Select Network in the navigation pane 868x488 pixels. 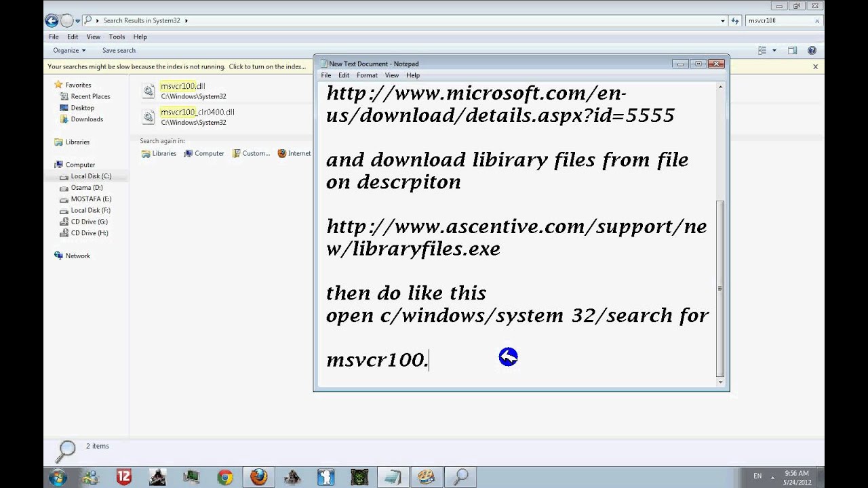[77, 256]
